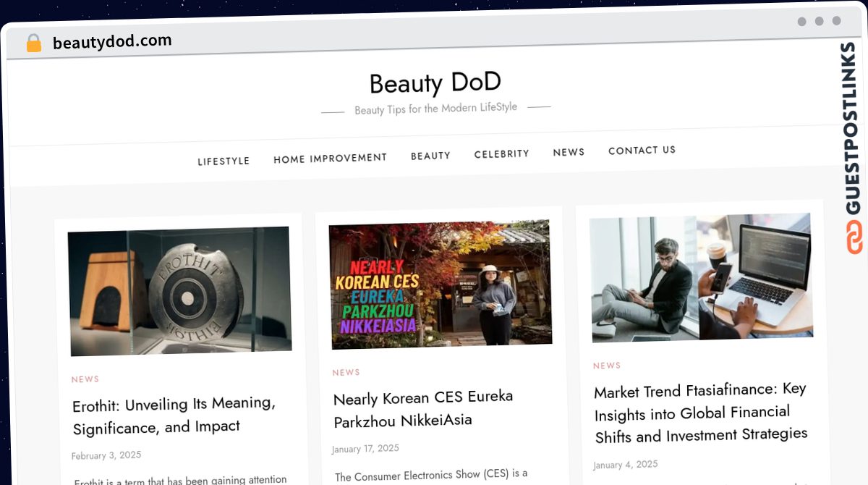This screenshot has width=868, height=485.
Task: Click News tag above Market Trend article
Action: tap(607, 366)
